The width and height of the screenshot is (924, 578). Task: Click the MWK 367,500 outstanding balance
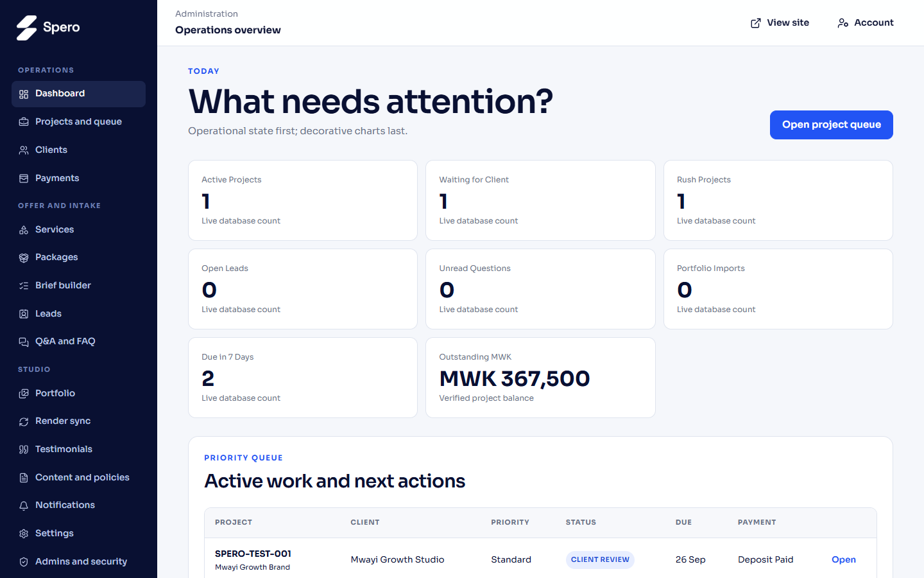click(515, 379)
